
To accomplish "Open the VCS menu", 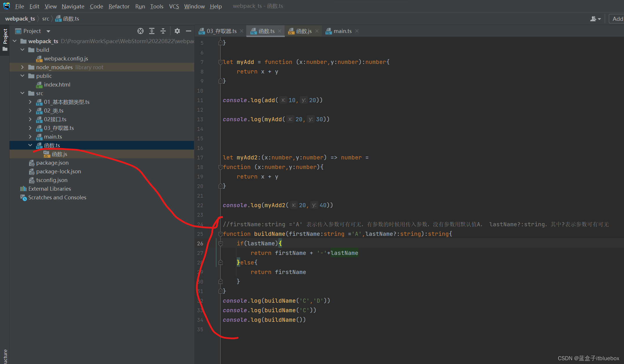I will click(x=174, y=6).
